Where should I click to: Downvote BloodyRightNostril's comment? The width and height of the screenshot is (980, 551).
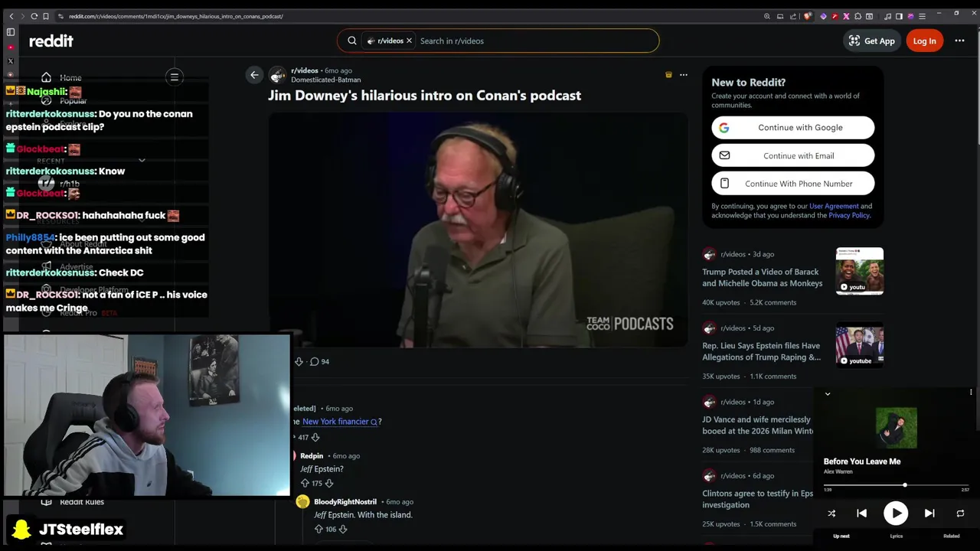[x=343, y=530]
